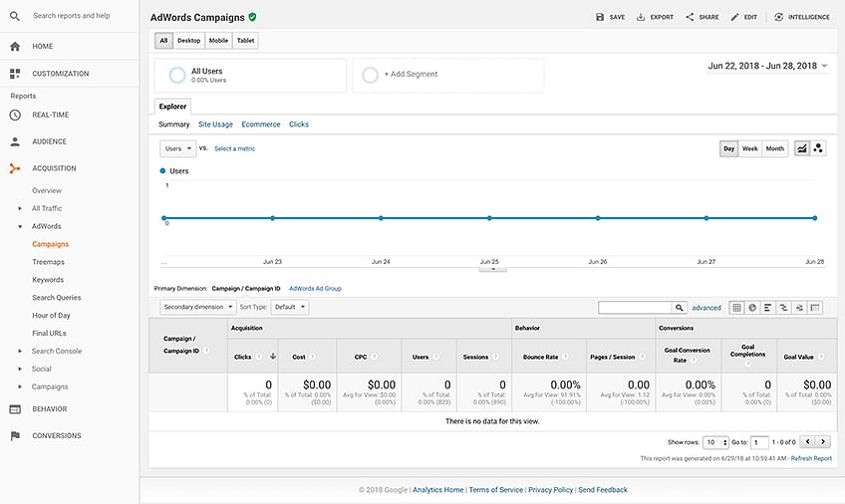Set chart granularity to Month
The image size is (845, 504).
pyautogui.click(x=775, y=148)
